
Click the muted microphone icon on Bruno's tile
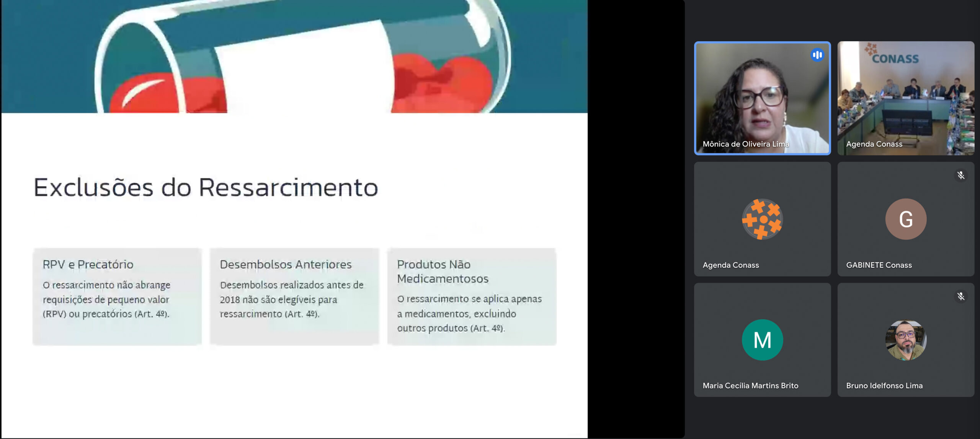click(x=960, y=296)
